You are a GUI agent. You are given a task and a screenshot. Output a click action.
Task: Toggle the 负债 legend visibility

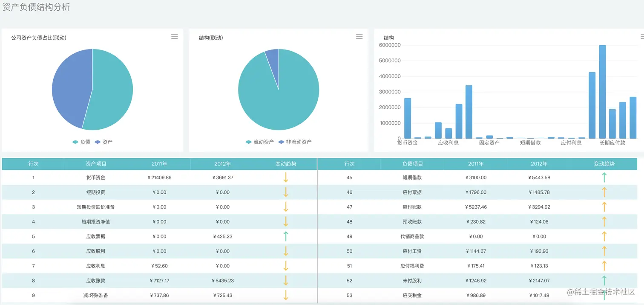tap(81, 142)
